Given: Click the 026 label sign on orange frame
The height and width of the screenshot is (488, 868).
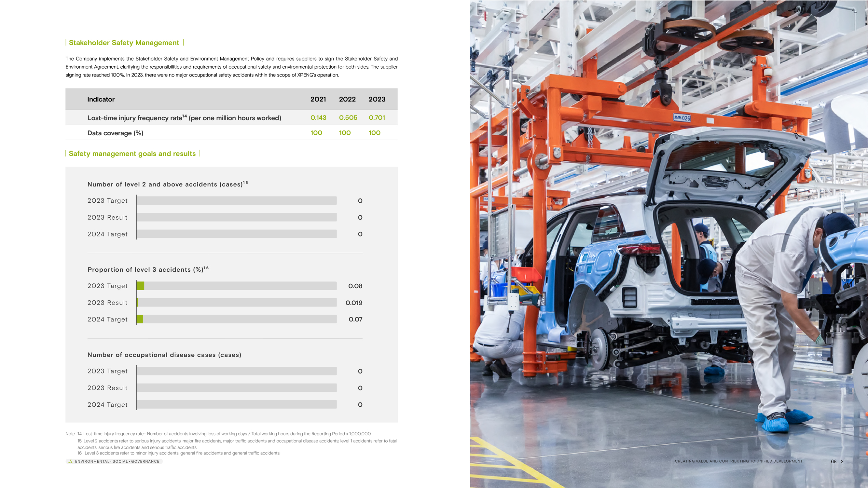Looking at the screenshot, I should 682,118.
